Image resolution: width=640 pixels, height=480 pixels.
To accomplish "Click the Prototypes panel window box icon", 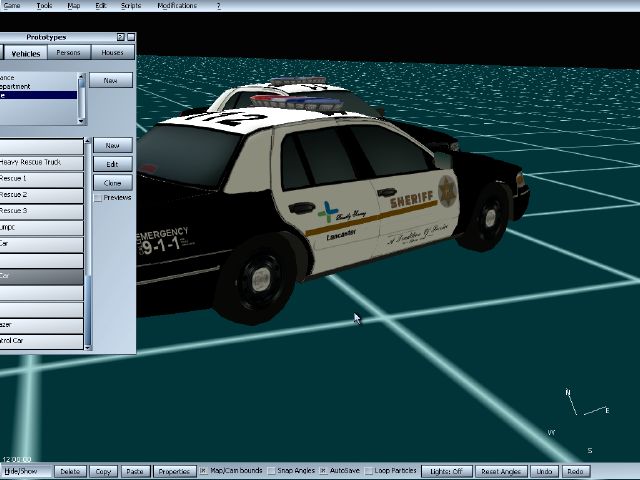I will (131, 37).
